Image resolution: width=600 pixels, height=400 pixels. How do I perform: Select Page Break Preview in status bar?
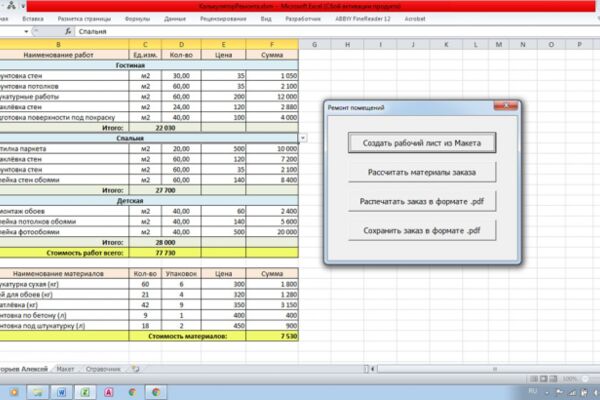tap(553, 379)
